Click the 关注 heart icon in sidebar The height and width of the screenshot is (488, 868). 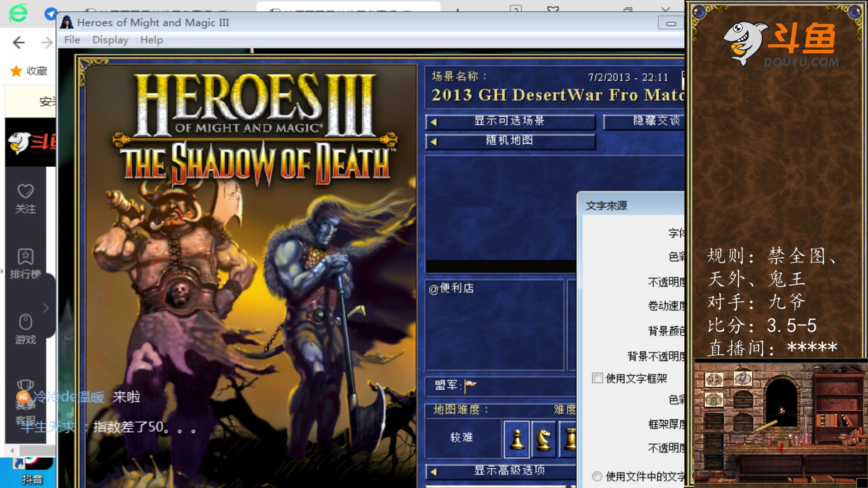coord(25,191)
